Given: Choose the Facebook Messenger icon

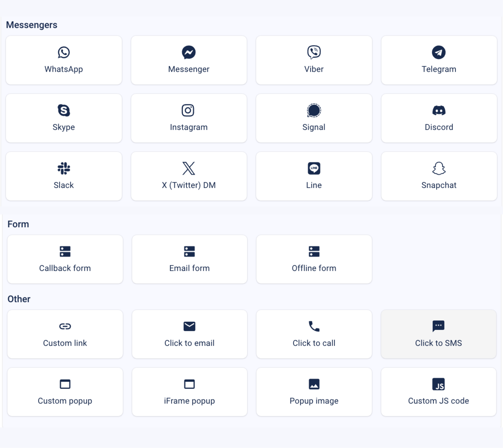Looking at the screenshot, I should pyautogui.click(x=189, y=52).
